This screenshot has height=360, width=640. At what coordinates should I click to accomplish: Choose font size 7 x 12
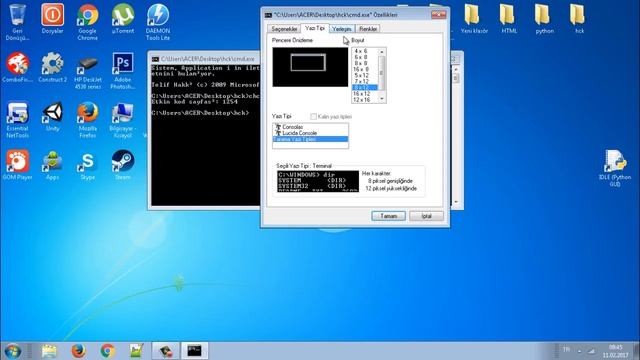tap(361, 82)
